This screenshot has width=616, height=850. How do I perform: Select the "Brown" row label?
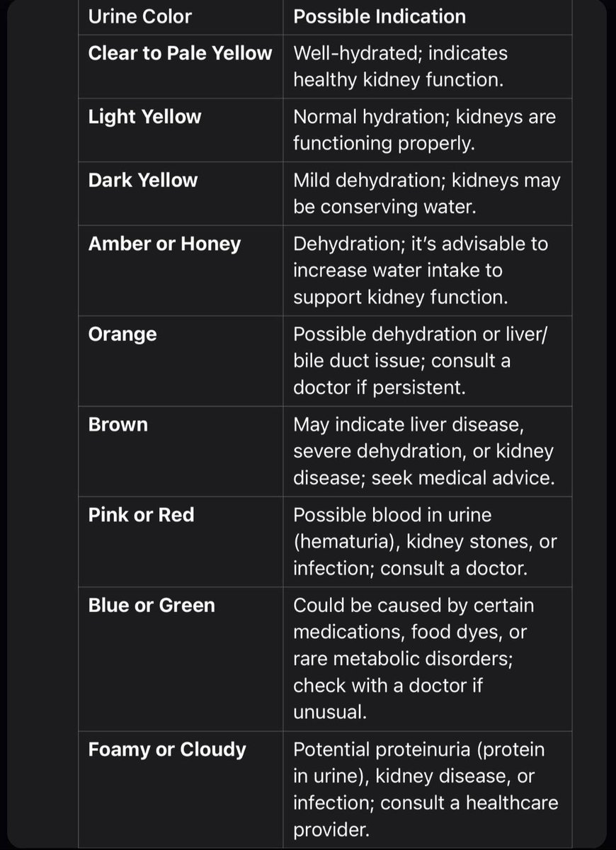[x=118, y=424]
